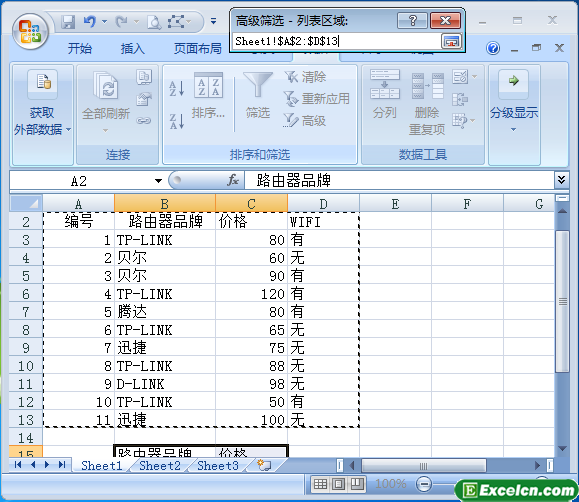Sort descending Z to A
The image size is (579, 502).
[x=177, y=121]
